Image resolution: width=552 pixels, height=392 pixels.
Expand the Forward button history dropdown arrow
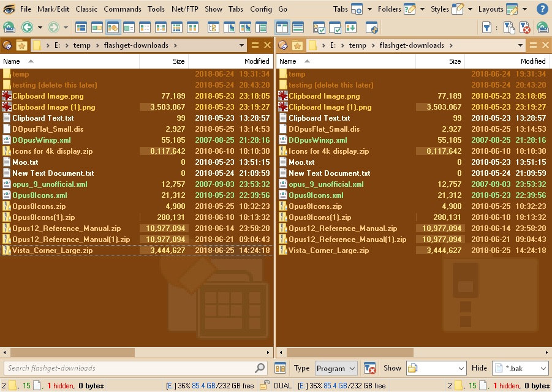tap(66, 28)
